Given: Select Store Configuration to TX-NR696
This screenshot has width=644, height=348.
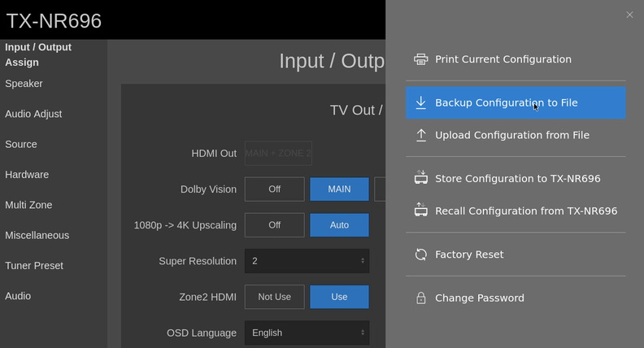Looking at the screenshot, I should [516, 178].
